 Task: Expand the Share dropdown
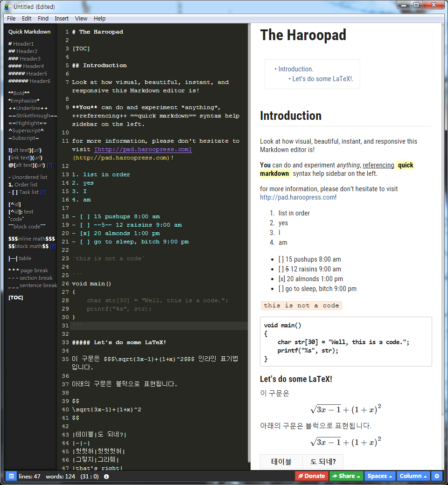(346, 476)
